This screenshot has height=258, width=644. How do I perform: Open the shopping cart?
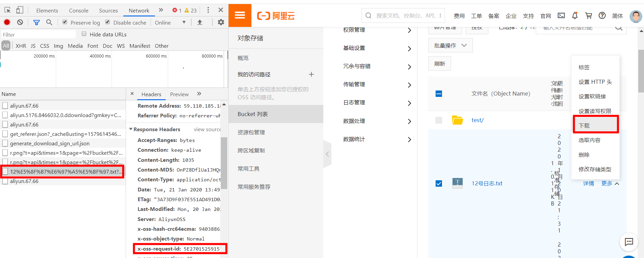(x=589, y=15)
